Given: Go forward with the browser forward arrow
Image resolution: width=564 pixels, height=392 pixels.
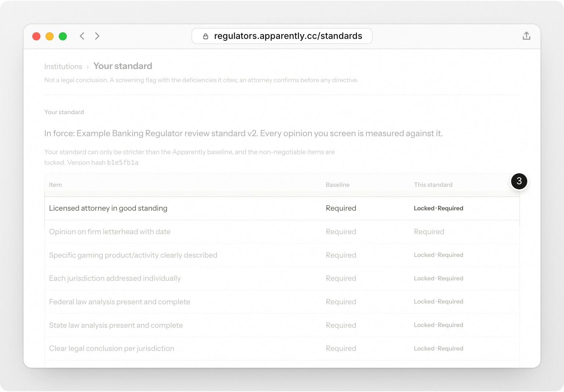Looking at the screenshot, I should click(97, 36).
